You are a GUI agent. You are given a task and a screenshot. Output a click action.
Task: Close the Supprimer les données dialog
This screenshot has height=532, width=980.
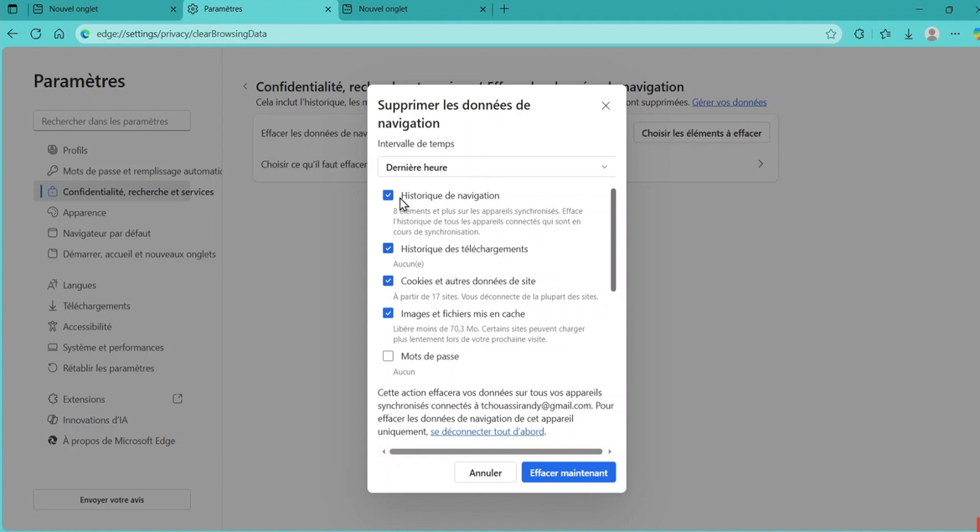tap(606, 106)
